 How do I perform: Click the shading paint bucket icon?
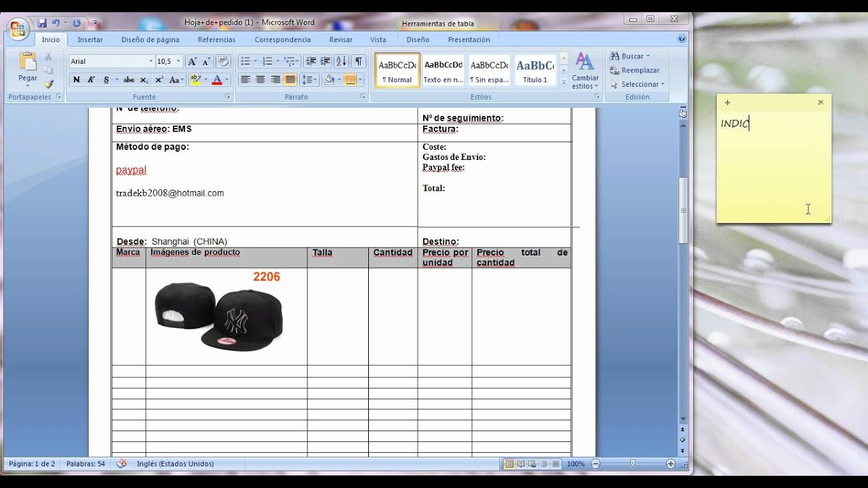(x=329, y=79)
